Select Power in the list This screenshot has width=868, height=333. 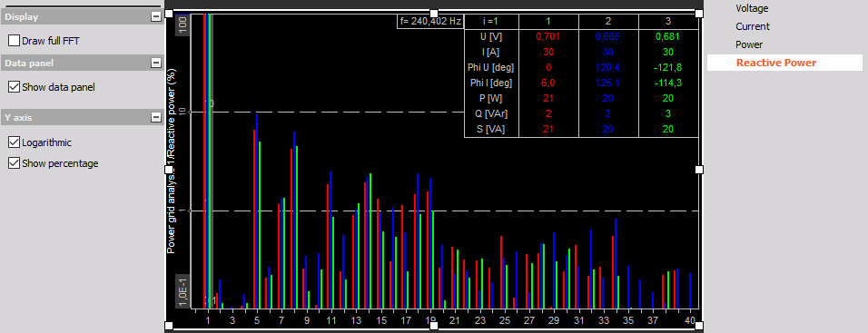[749, 44]
